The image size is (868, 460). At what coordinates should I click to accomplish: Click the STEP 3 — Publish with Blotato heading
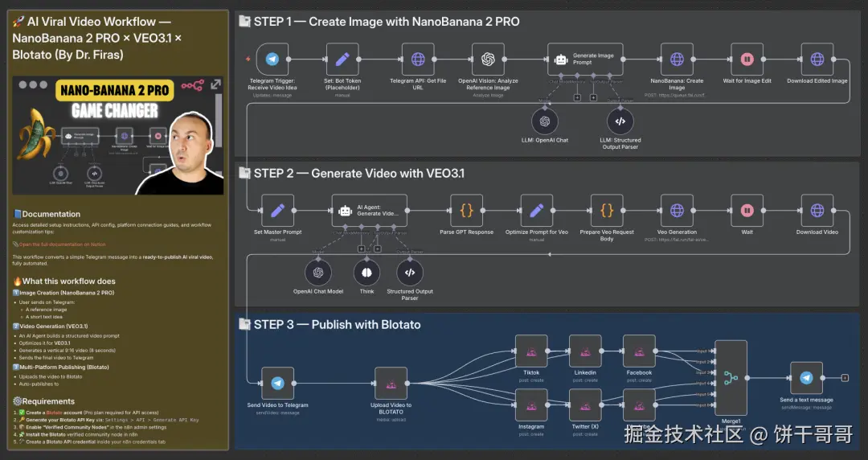point(337,325)
